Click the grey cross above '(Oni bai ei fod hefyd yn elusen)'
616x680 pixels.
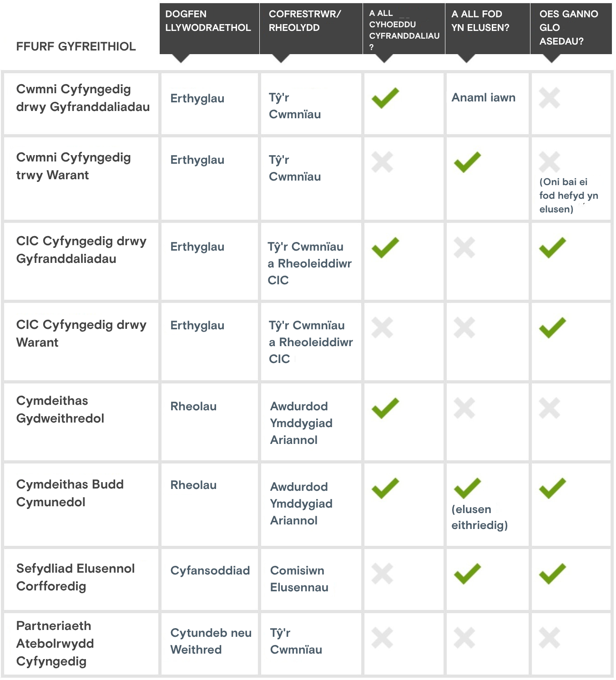click(549, 162)
